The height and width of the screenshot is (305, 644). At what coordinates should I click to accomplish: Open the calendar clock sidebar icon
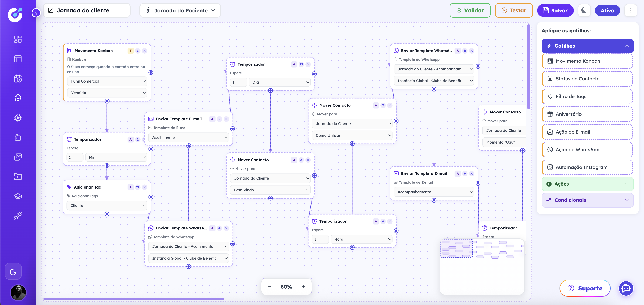click(18, 79)
